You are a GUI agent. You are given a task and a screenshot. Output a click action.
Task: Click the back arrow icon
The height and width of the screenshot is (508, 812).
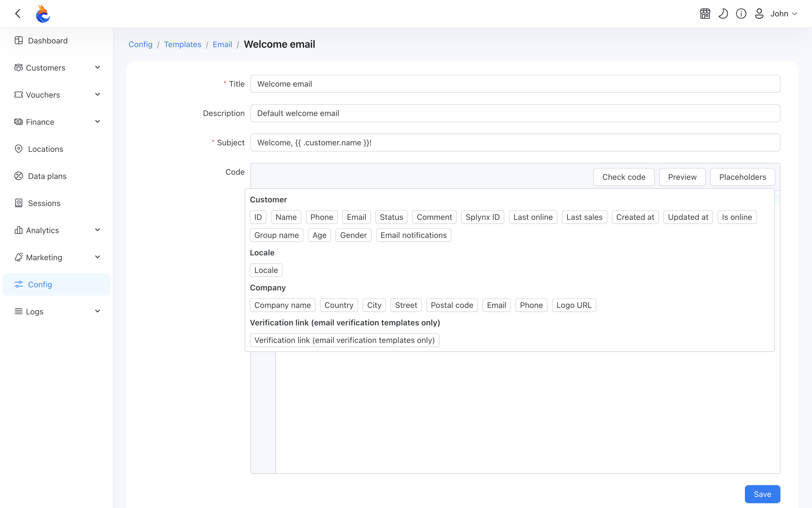tap(18, 14)
